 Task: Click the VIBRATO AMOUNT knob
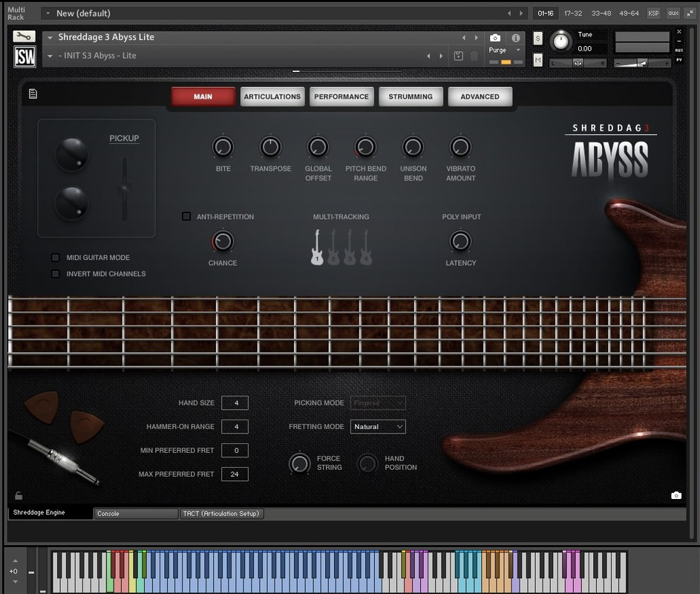pyautogui.click(x=460, y=146)
